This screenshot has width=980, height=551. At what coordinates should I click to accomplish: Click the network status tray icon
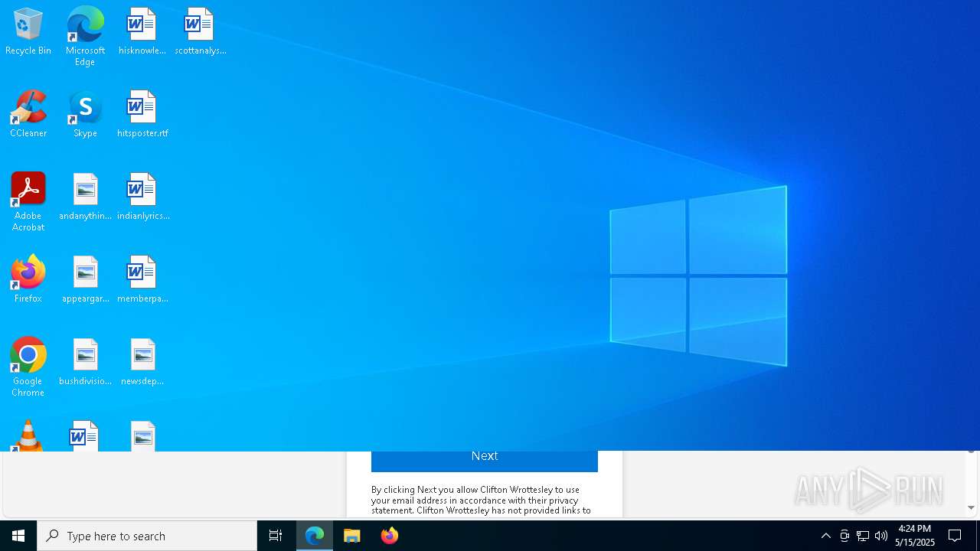[863, 536]
